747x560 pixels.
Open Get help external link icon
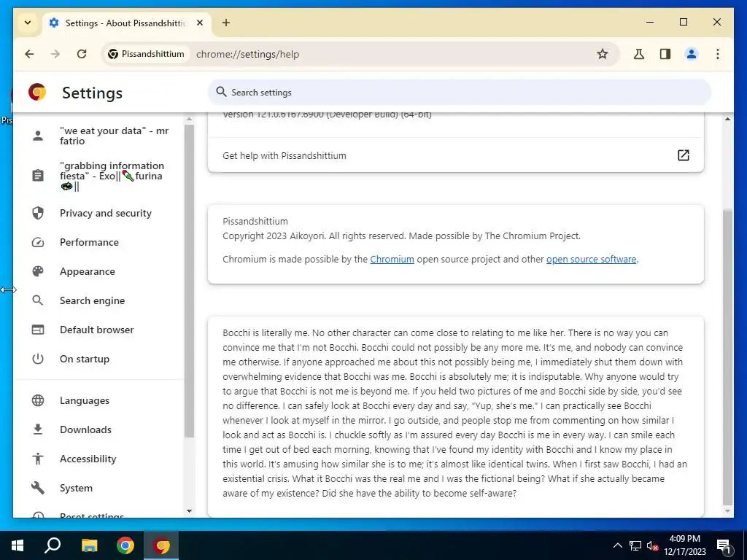[683, 155]
